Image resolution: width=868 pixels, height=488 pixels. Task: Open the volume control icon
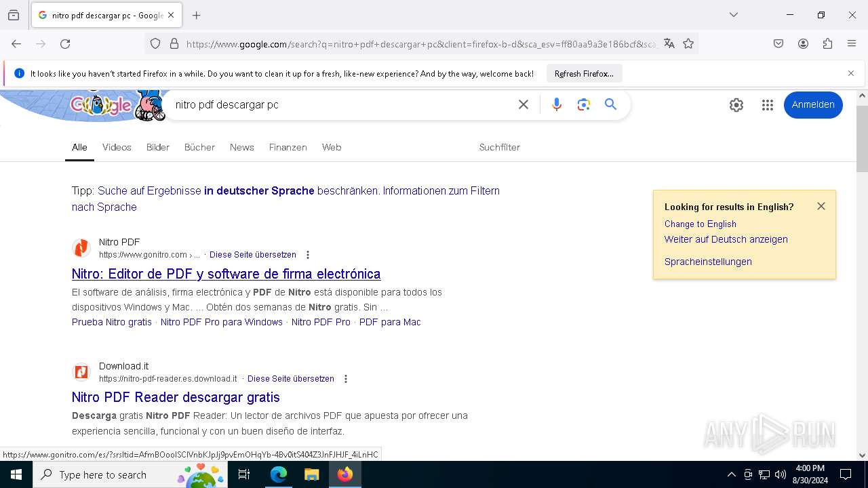(x=781, y=474)
